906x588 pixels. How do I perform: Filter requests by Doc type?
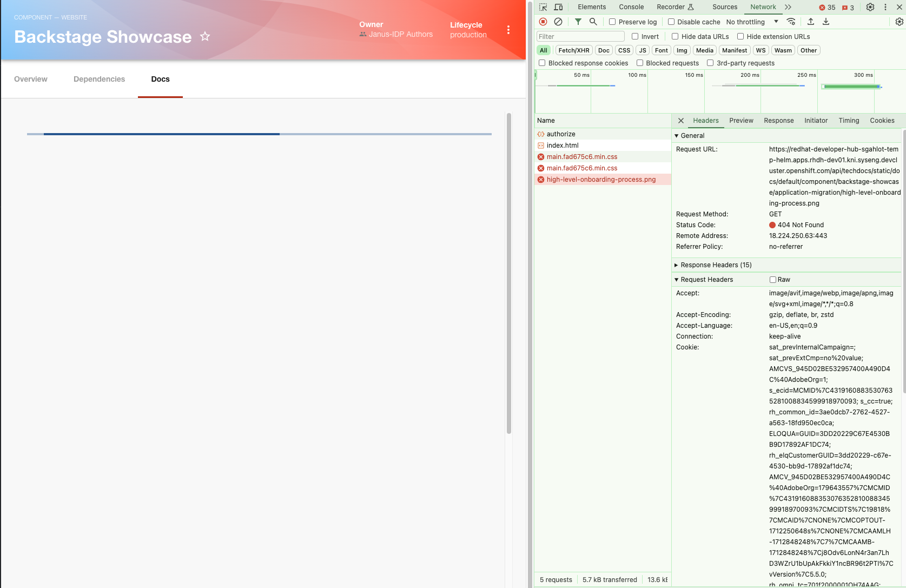pos(604,50)
